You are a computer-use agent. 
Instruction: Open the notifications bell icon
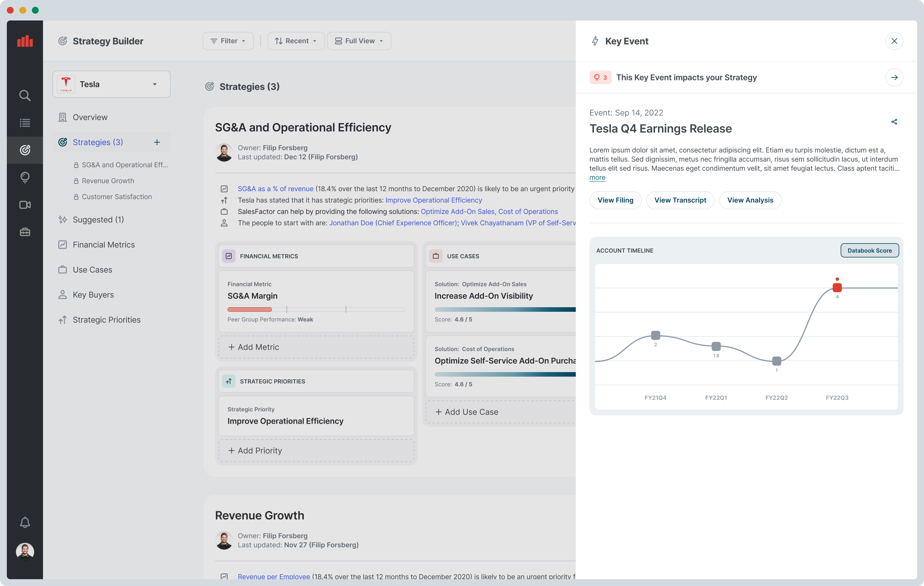point(25,522)
